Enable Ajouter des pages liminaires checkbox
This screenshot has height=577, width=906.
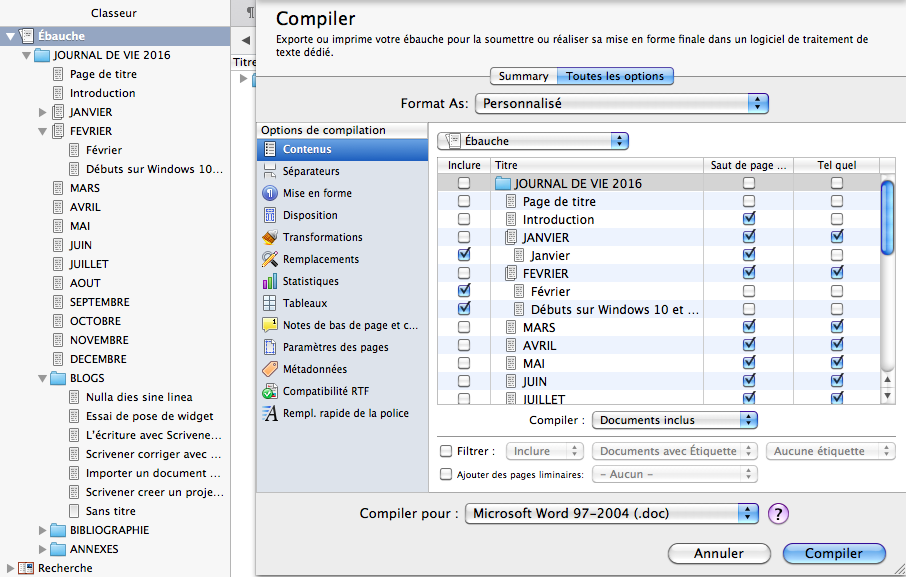pyautogui.click(x=446, y=474)
